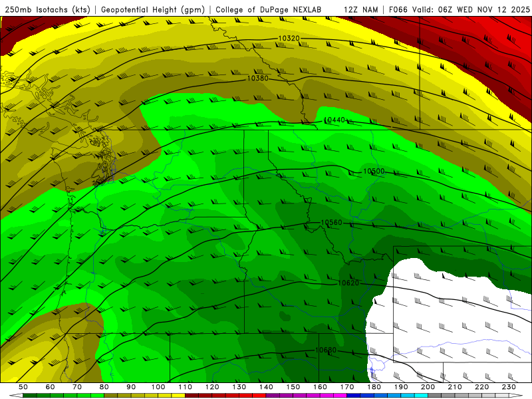Click the 150 value on the color scale
The height and width of the screenshot is (399, 532).
point(293,387)
